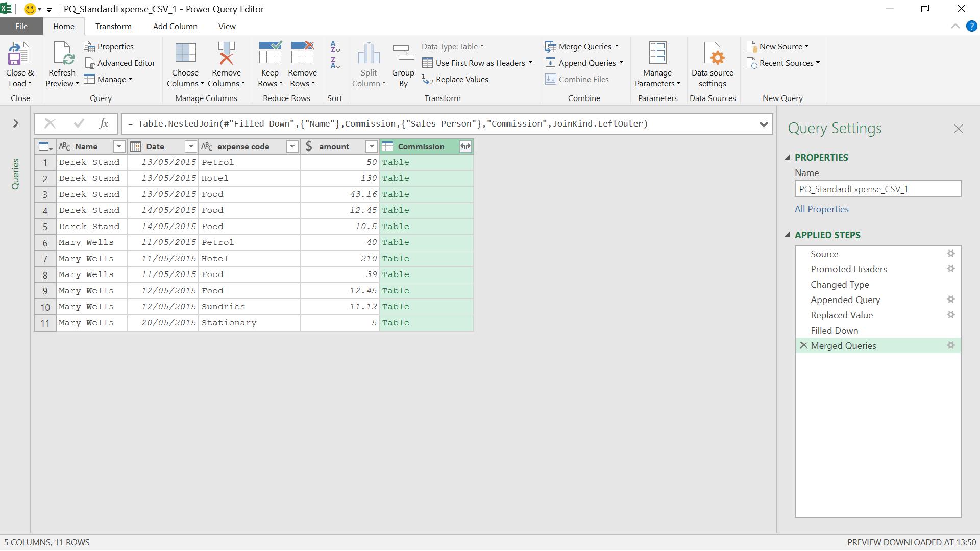
Task: Sort the column descending
Action: 335,63
